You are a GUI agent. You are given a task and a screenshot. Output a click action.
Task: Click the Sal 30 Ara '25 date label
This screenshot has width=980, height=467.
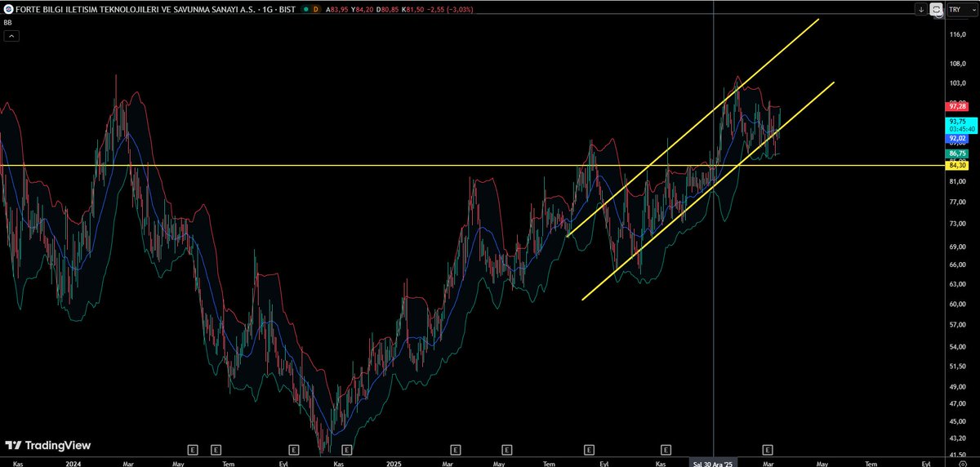coord(714,462)
